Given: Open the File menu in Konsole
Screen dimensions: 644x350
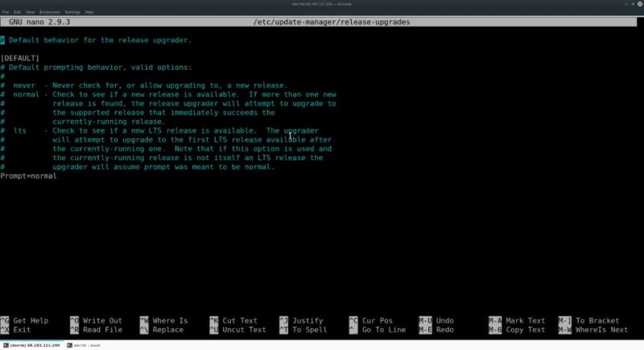Looking at the screenshot, I should pos(6,12).
